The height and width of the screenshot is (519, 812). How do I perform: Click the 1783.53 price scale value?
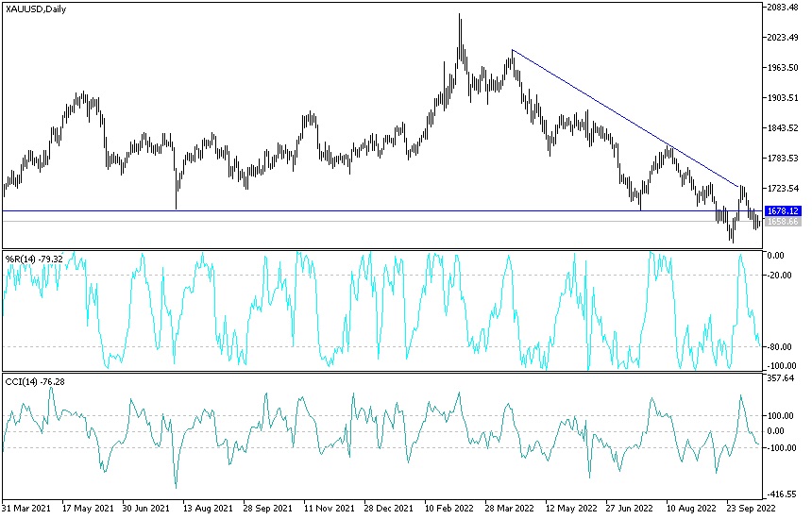[x=783, y=159]
